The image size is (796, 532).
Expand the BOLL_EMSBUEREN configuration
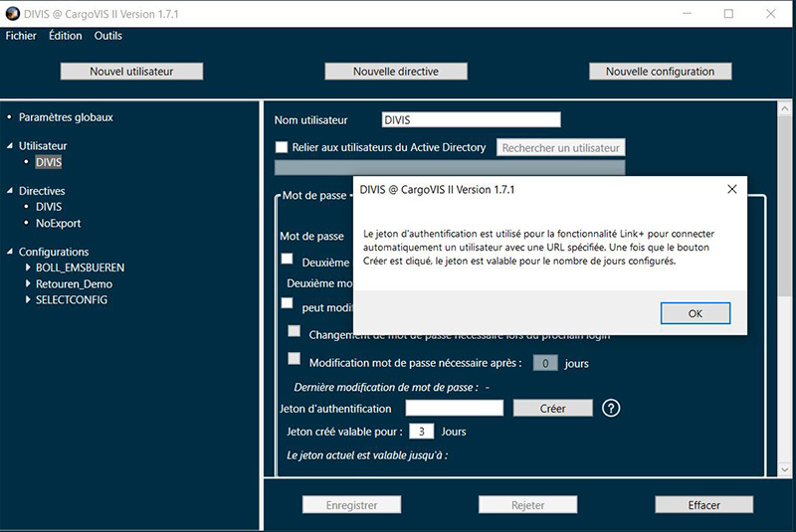[28, 267]
